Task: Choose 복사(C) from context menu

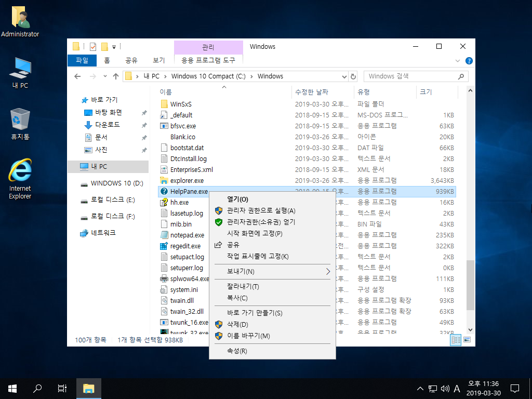Action: pyautogui.click(x=272, y=298)
